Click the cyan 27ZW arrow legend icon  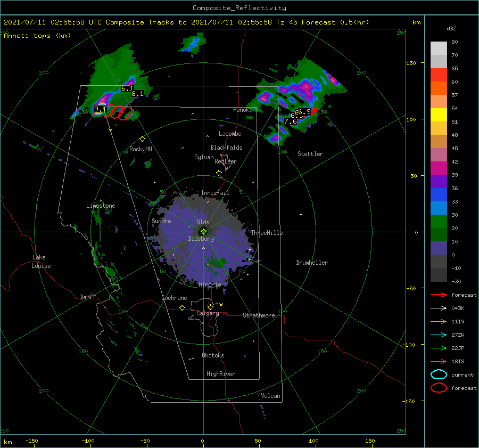pyautogui.click(x=439, y=335)
